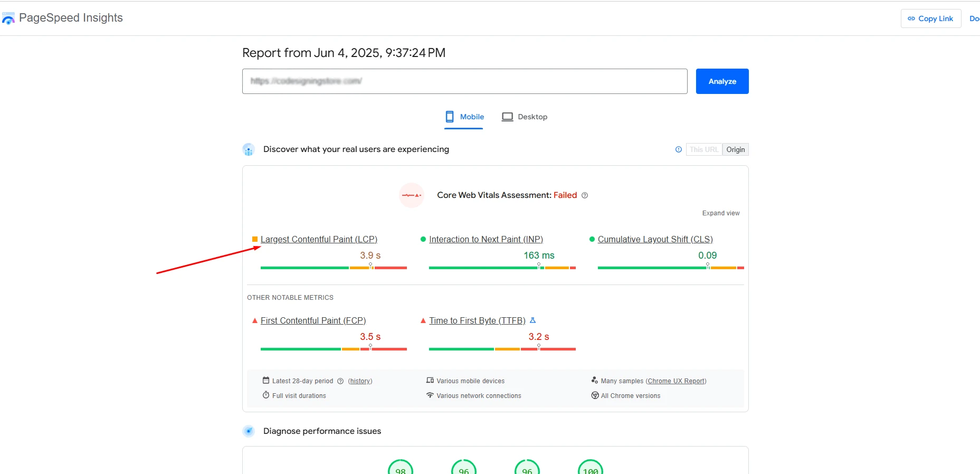Click the Diagnose performance issues icon
Screen dimensions: 980x474
pyautogui.click(x=249, y=431)
